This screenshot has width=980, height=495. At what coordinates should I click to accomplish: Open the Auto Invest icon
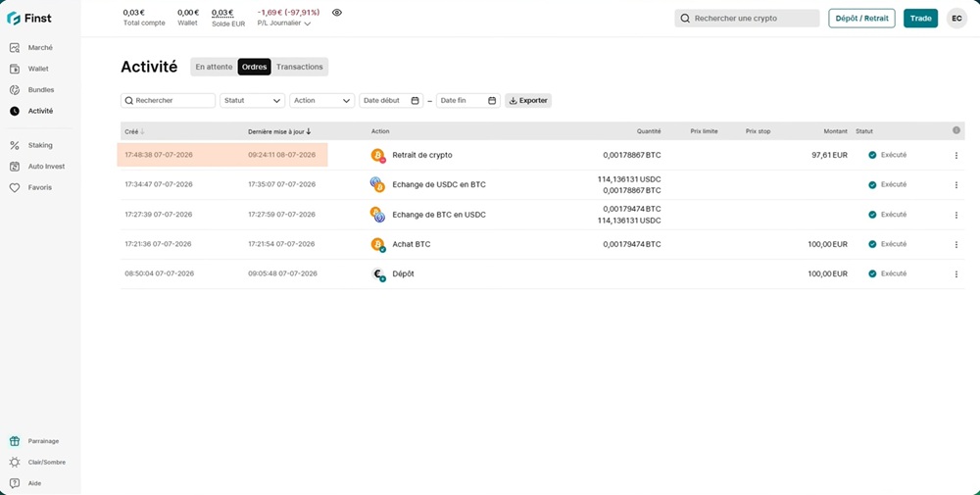click(15, 167)
